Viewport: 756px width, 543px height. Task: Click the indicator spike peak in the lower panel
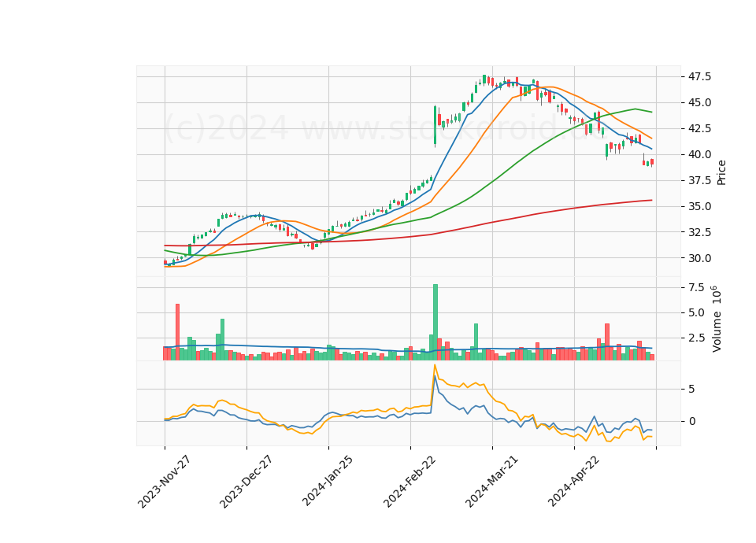click(435, 365)
